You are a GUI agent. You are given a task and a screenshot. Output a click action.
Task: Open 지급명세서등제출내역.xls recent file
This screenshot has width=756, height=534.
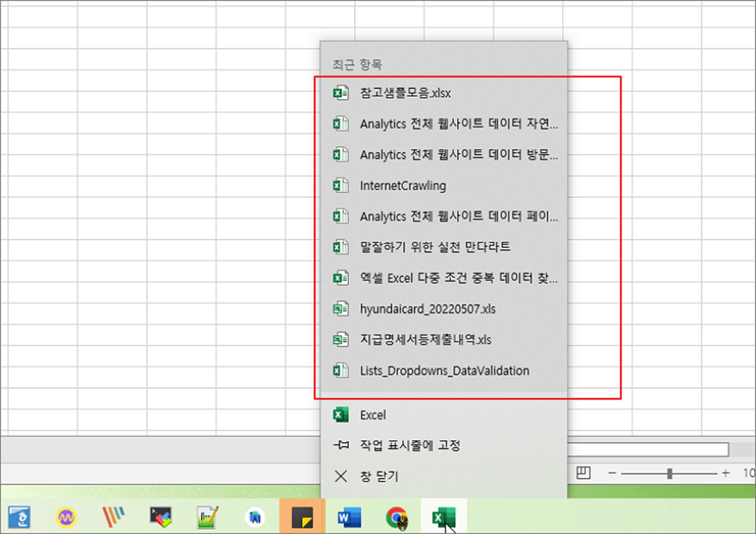(x=443, y=340)
